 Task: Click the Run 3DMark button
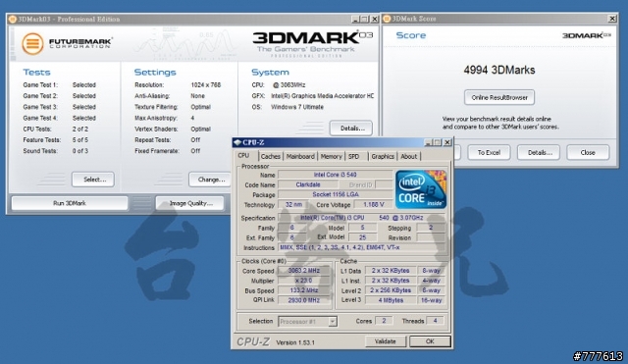point(70,203)
